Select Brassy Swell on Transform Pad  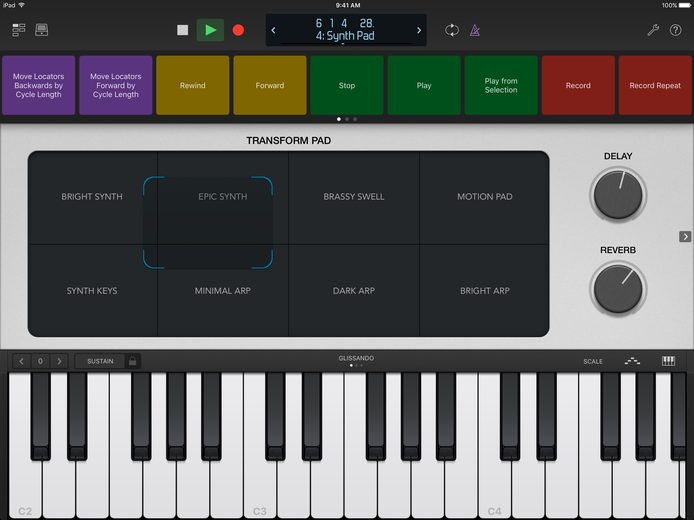pos(354,196)
